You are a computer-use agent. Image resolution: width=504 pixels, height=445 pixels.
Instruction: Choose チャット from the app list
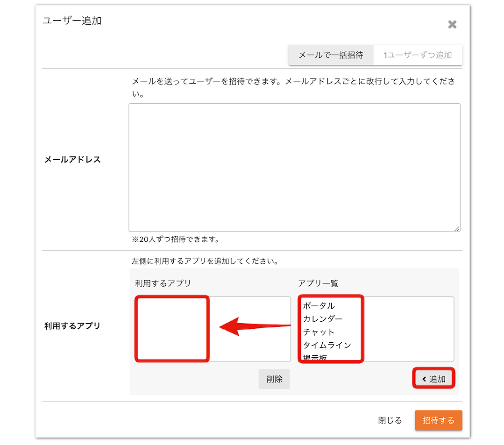coord(319,332)
